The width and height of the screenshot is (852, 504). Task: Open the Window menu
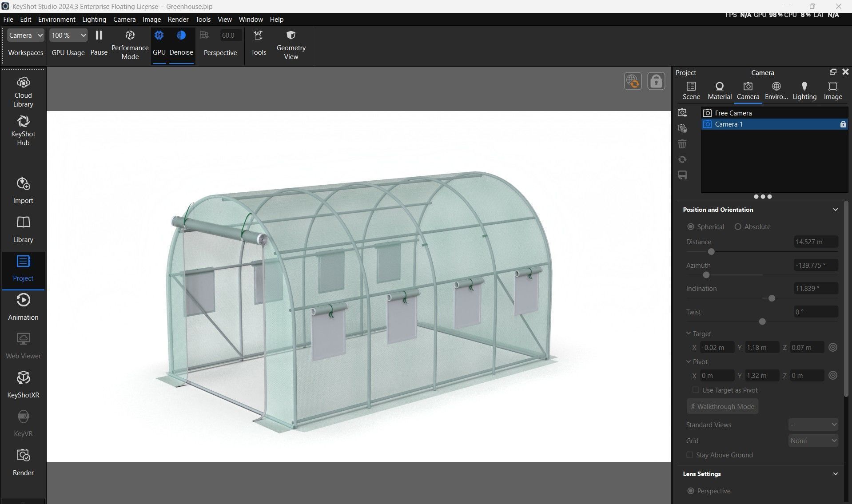[251, 20]
